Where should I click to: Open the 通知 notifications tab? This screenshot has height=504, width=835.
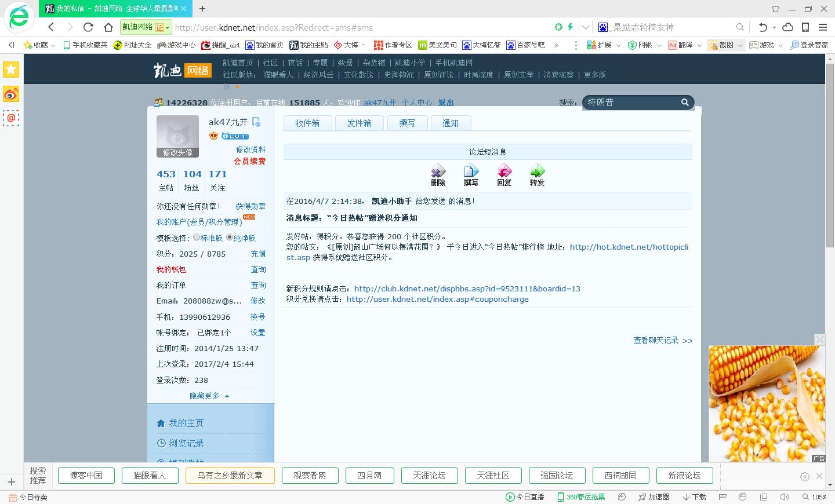[451, 123]
